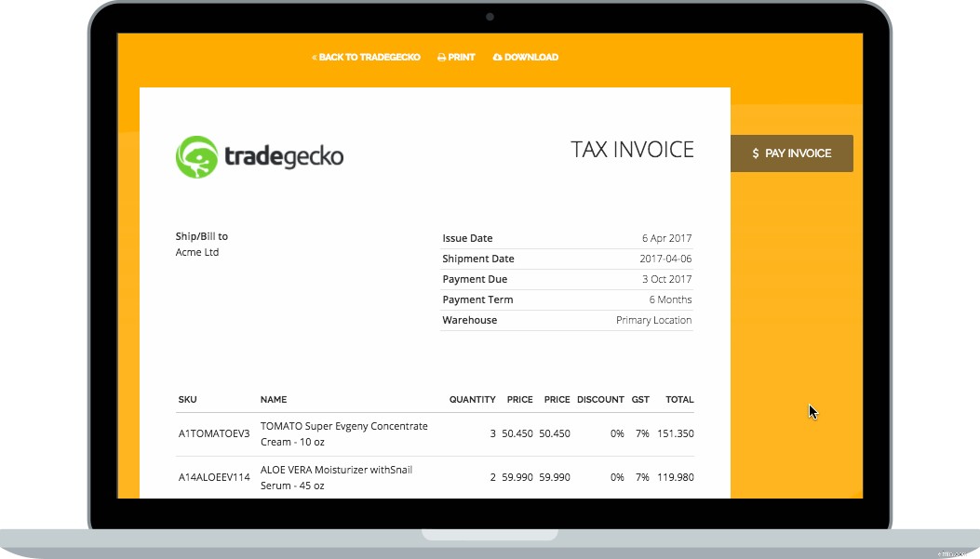Select the ALOE VERA Moisturizer withSnail Serum row
Screen dimensions: 980x559
click(x=336, y=477)
